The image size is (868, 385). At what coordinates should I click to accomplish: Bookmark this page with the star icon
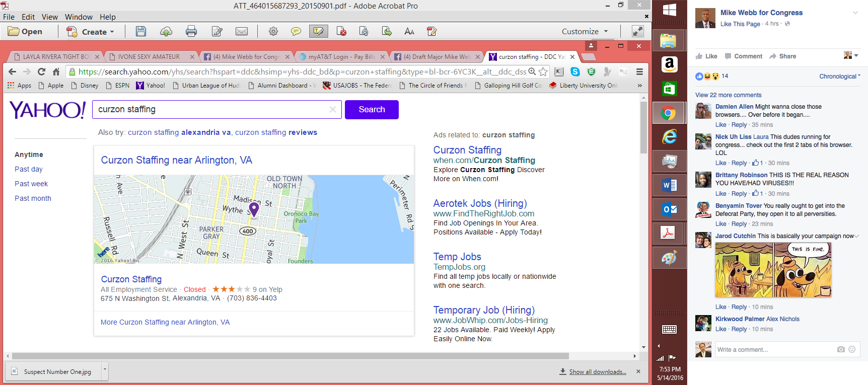(x=543, y=71)
